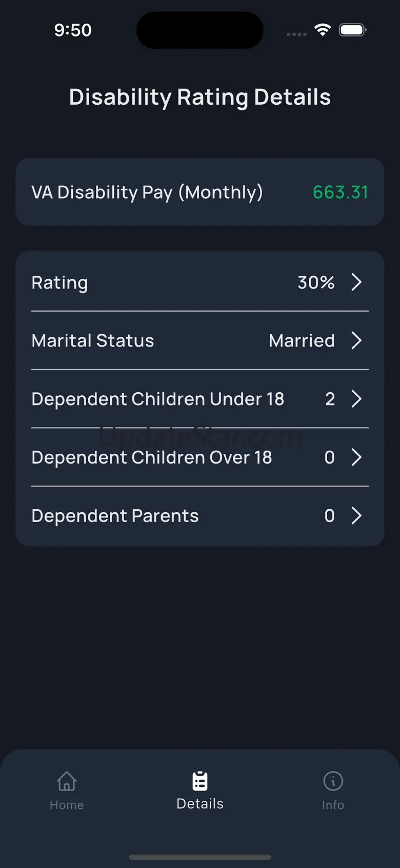Click the chevron beside Married
400x868 pixels.
(356, 340)
